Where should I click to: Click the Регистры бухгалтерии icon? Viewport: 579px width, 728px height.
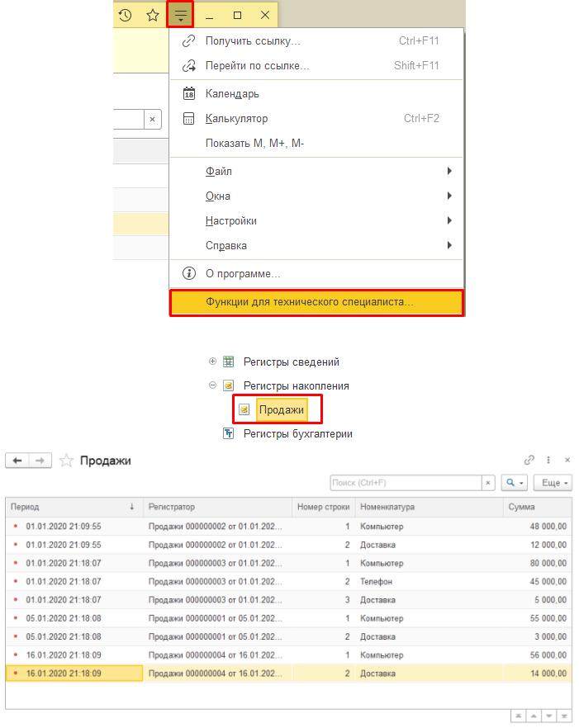pos(228,433)
